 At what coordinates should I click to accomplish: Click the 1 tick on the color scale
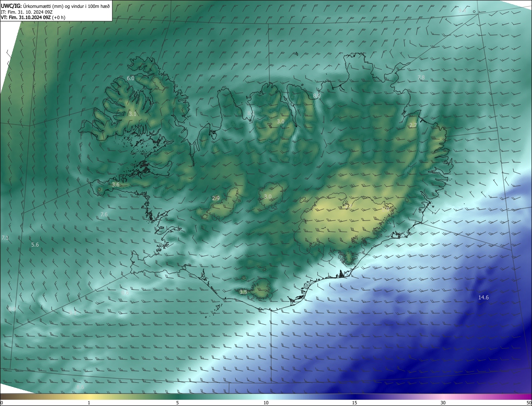point(89,403)
